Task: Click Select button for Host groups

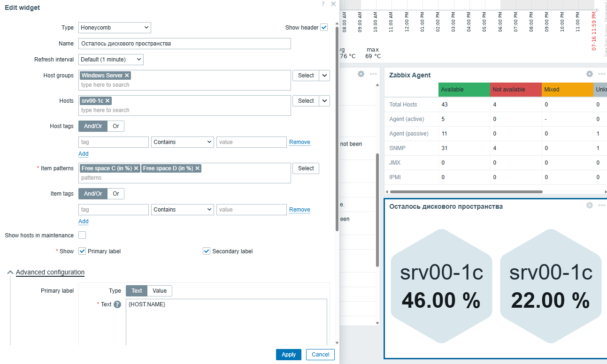Action: coord(306,76)
